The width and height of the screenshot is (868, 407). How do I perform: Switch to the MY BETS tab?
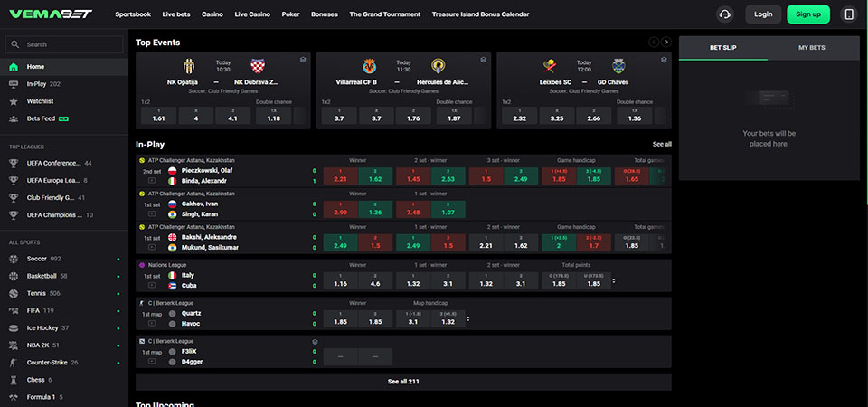click(812, 48)
